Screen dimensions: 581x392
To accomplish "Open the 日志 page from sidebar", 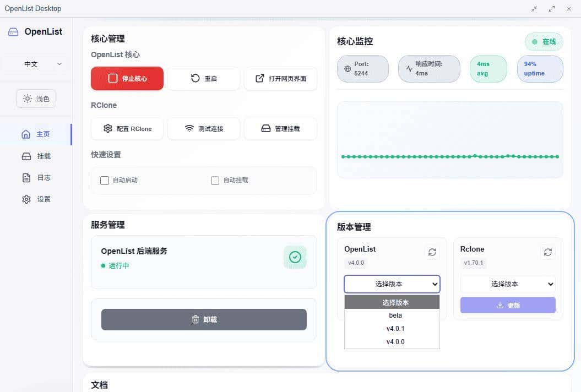I will pyautogui.click(x=36, y=177).
